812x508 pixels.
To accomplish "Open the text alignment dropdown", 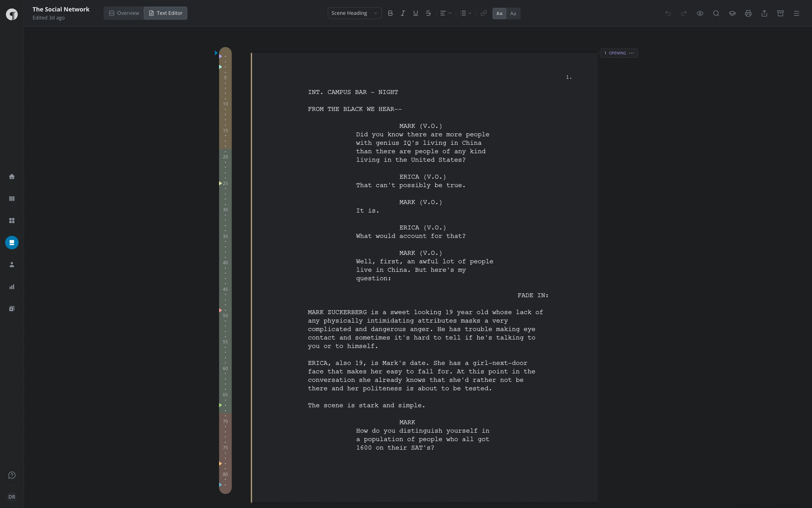I will point(446,13).
